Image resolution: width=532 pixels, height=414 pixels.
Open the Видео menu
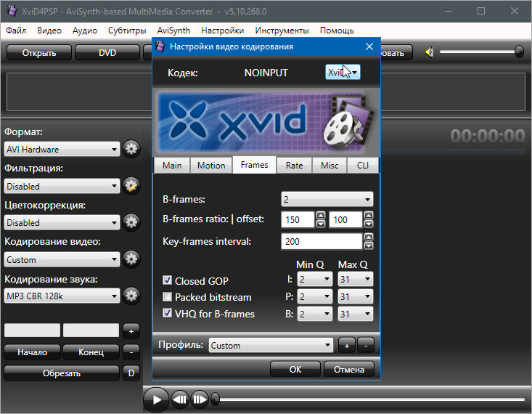(49, 31)
